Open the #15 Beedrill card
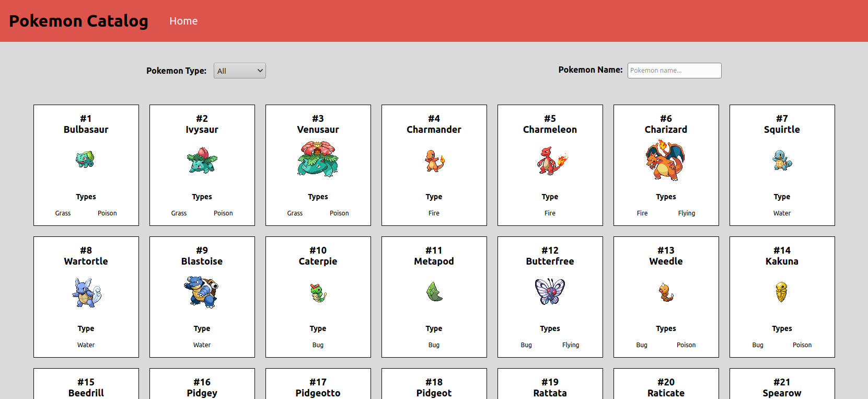 pyautogui.click(x=86, y=384)
